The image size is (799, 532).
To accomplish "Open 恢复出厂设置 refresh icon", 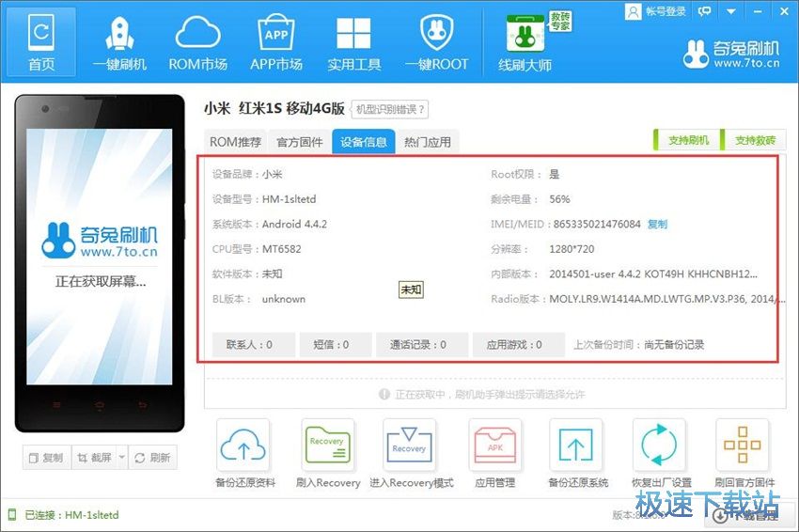I will [x=659, y=445].
